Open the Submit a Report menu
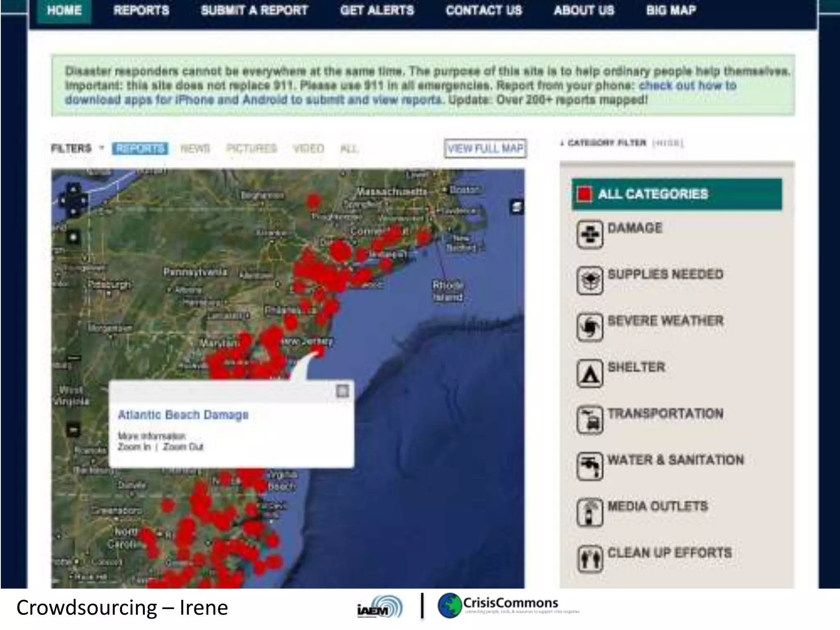This screenshot has height=630, width=840. tap(254, 10)
